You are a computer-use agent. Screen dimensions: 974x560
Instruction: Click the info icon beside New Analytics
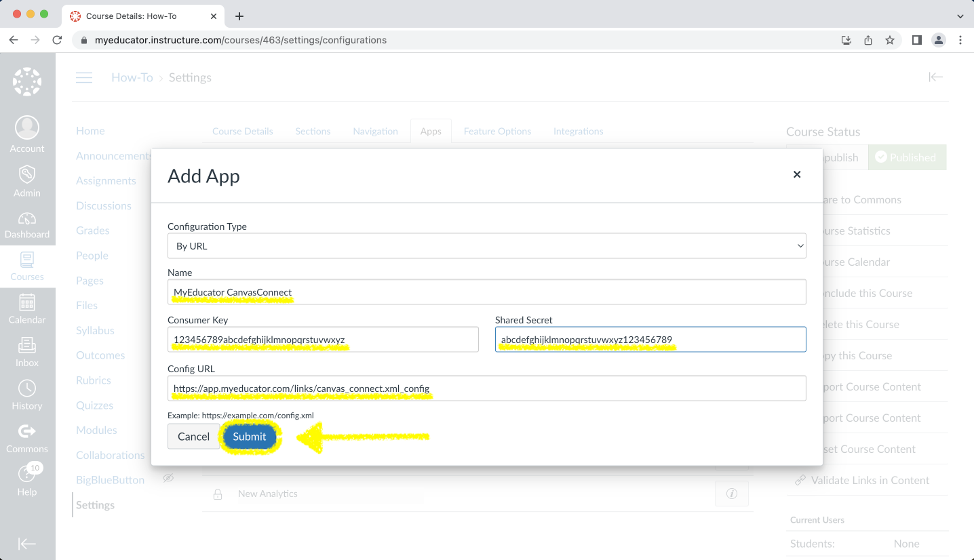pos(732,494)
